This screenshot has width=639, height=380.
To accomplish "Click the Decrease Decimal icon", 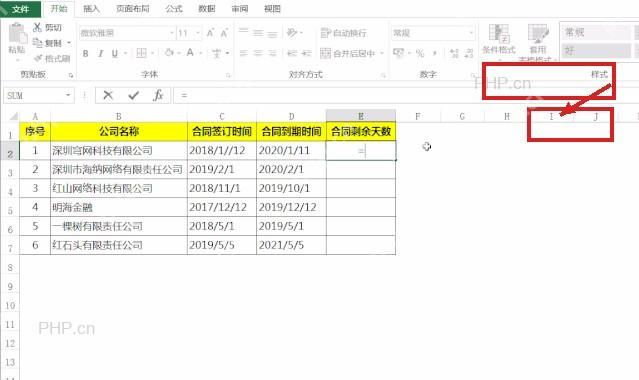I will (469, 53).
